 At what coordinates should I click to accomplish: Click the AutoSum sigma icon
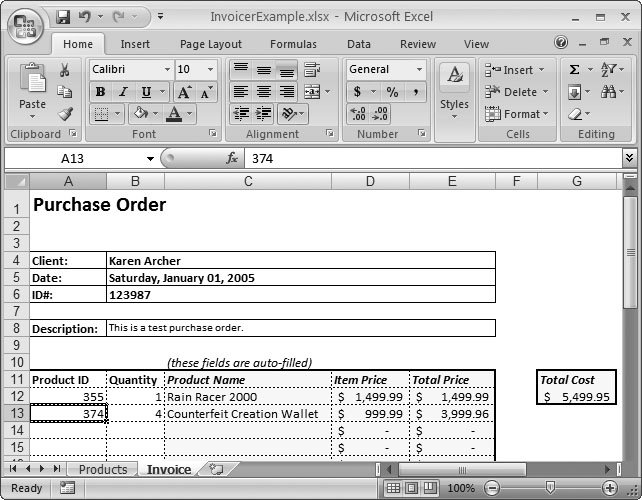coord(575,70)
